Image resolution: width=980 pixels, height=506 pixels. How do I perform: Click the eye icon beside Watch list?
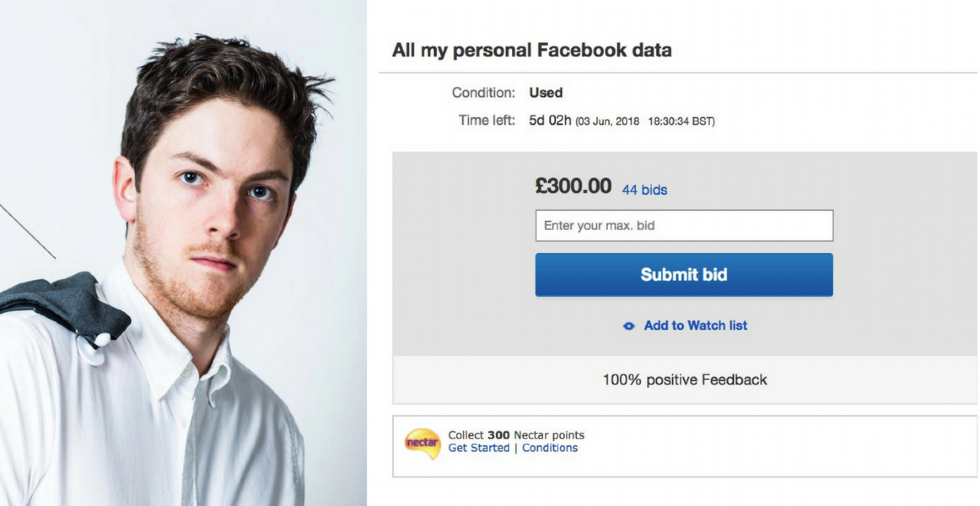click(x=629, y=326)
